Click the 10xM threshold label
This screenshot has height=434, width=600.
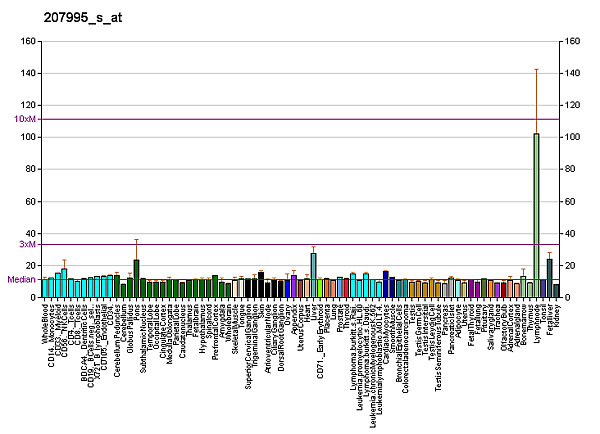point(25,119)
